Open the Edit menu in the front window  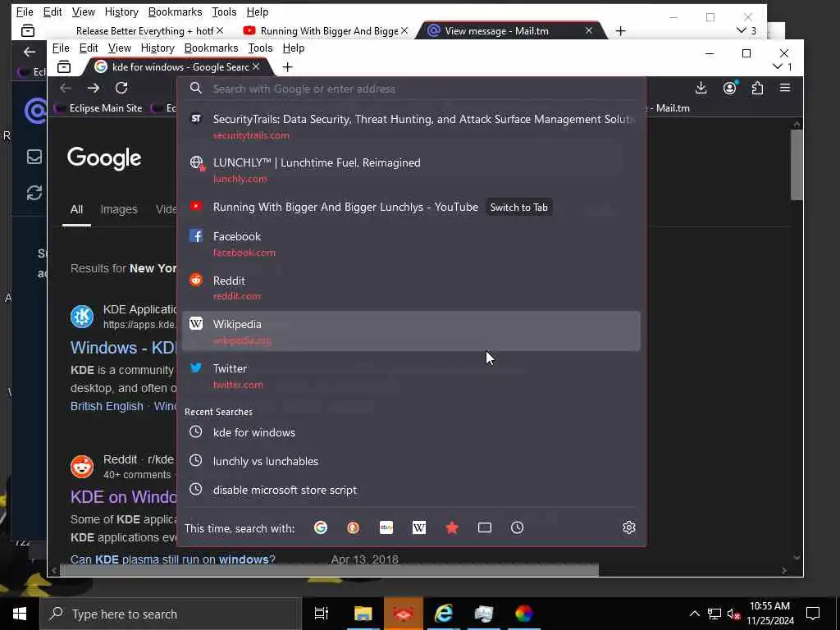(89, 48)
